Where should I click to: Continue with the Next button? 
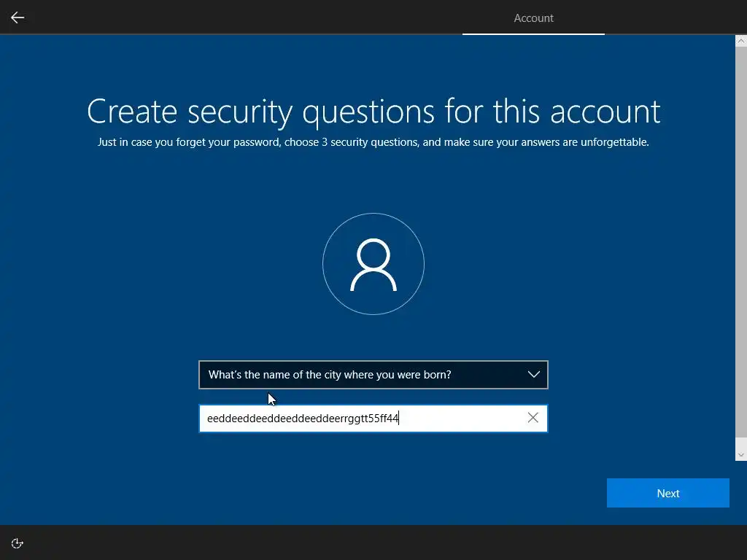tap(668, 493)
